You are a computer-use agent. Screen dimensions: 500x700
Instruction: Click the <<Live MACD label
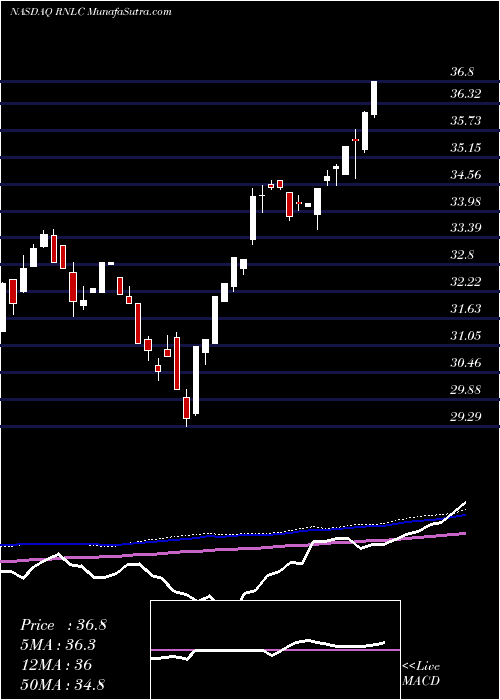[421, 674]
